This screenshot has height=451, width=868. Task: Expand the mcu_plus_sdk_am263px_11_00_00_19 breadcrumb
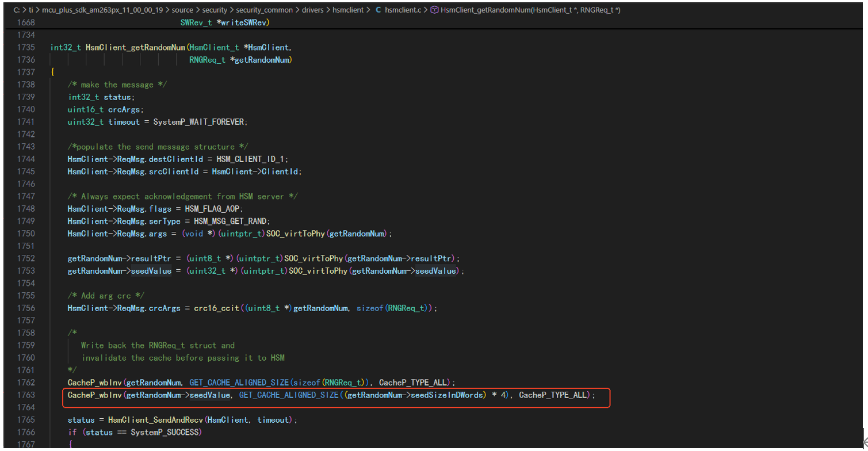point(103,10)
